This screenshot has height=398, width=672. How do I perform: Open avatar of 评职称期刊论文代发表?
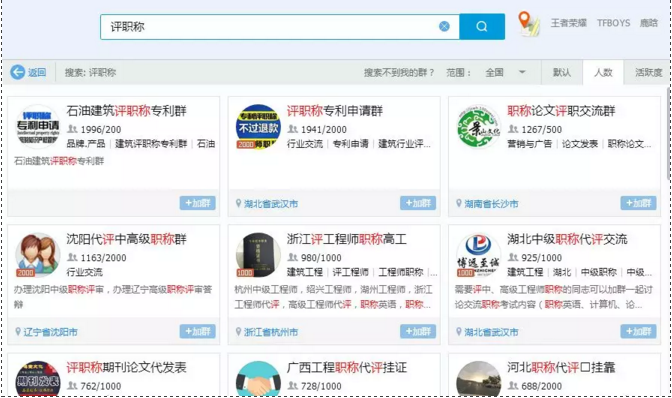[37, 379]
